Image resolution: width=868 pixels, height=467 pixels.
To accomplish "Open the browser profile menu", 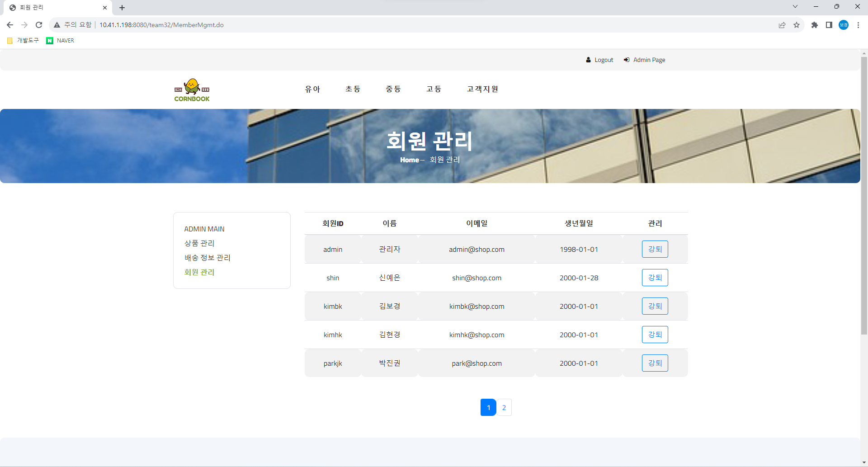I will coord(844,25).
